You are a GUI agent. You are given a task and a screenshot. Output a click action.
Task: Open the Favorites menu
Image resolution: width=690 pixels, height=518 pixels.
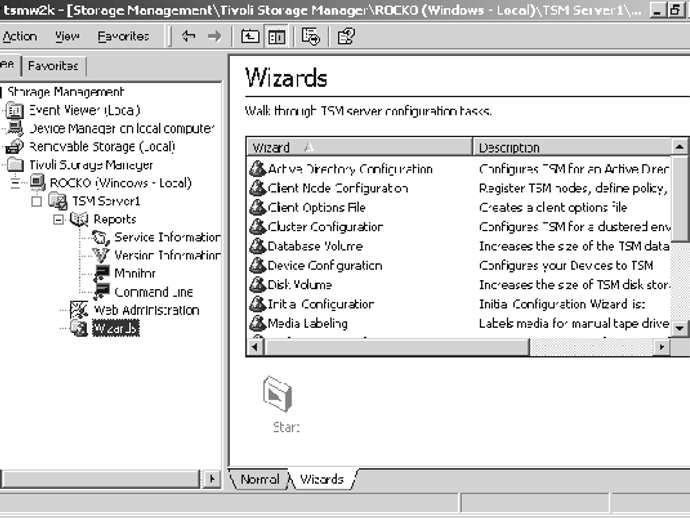point(123,36)
